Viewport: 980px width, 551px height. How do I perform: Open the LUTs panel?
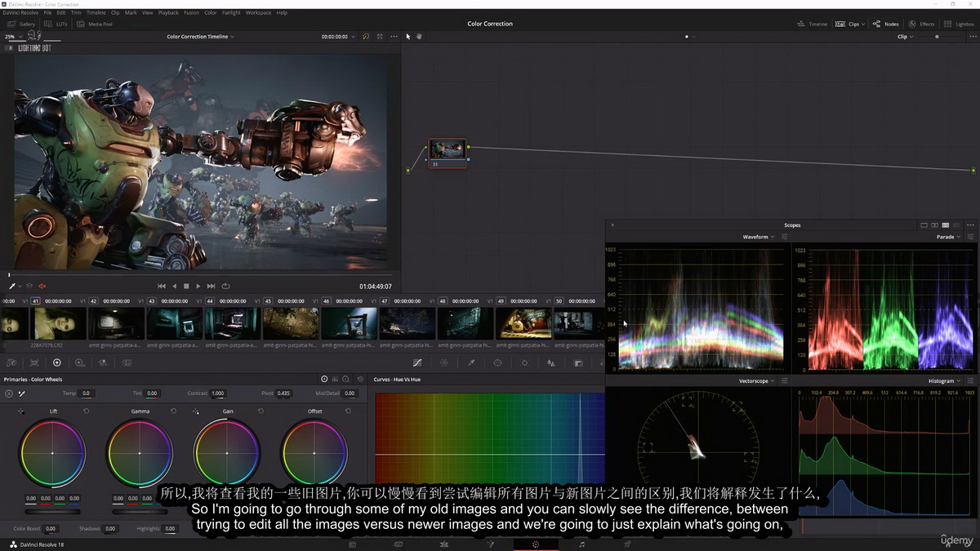pos(56,24)
